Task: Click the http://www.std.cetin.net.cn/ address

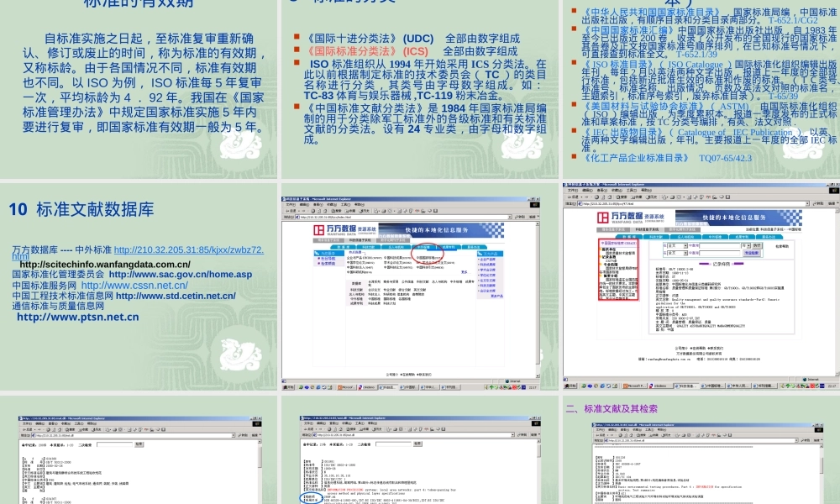Action: (176, 296)
